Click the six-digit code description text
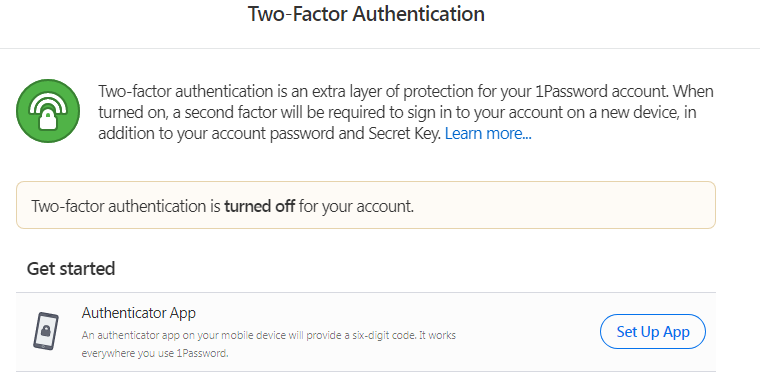 click(269, 335)
